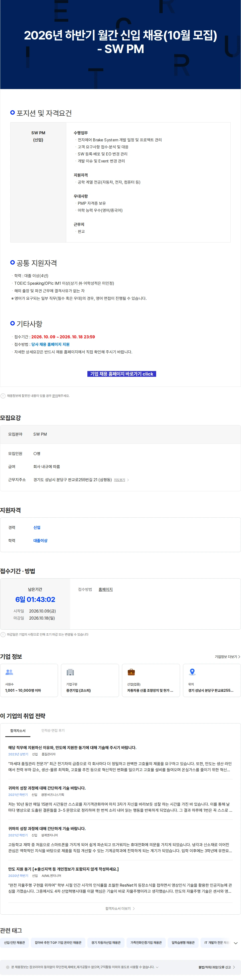Expand the 본 채용정보는 잡코리아의 동의없이 notice chevron
The height and width of the screenshot is (980, 241).
point(157,967)
